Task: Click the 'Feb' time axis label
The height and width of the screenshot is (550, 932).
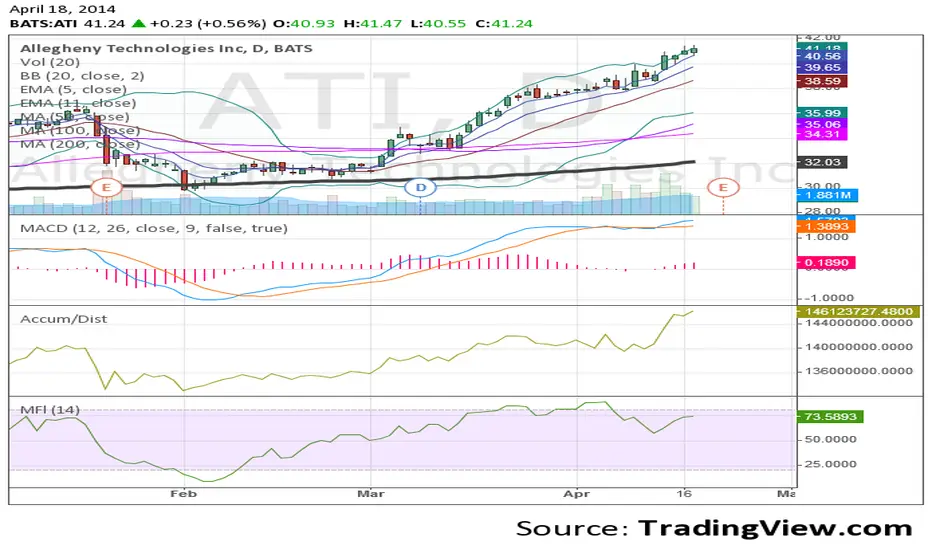Action: point(183,494)
